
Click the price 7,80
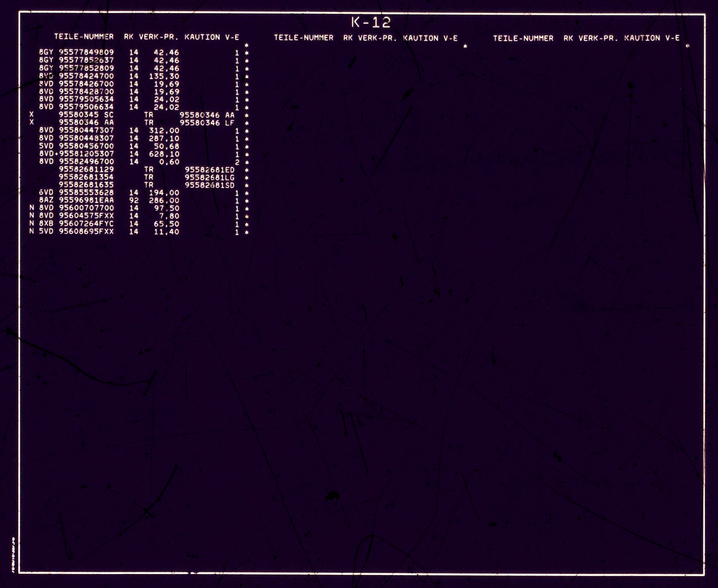click(x=169, y=216)
